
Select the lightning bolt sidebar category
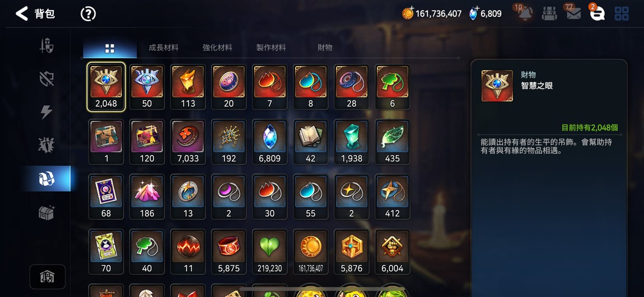click(x=46, y=112)
